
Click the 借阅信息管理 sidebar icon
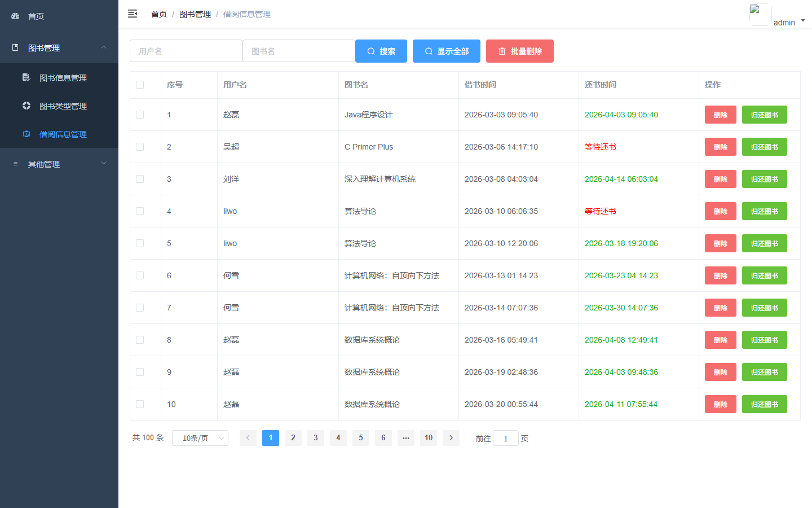click(x=27, y=134)
